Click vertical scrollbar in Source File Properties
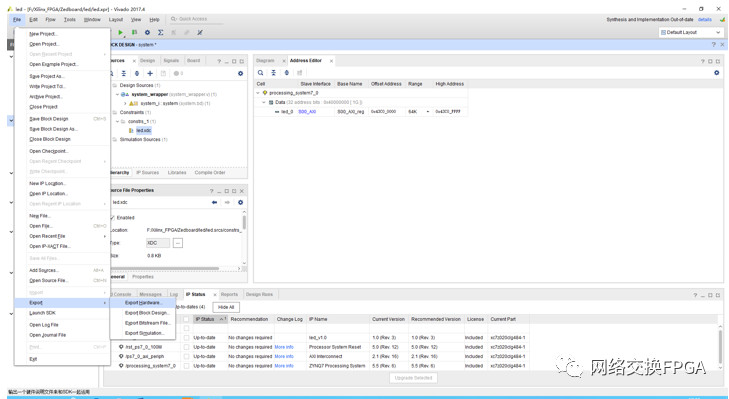This screenshot has height=399, width=729. [x=244, y=222]
